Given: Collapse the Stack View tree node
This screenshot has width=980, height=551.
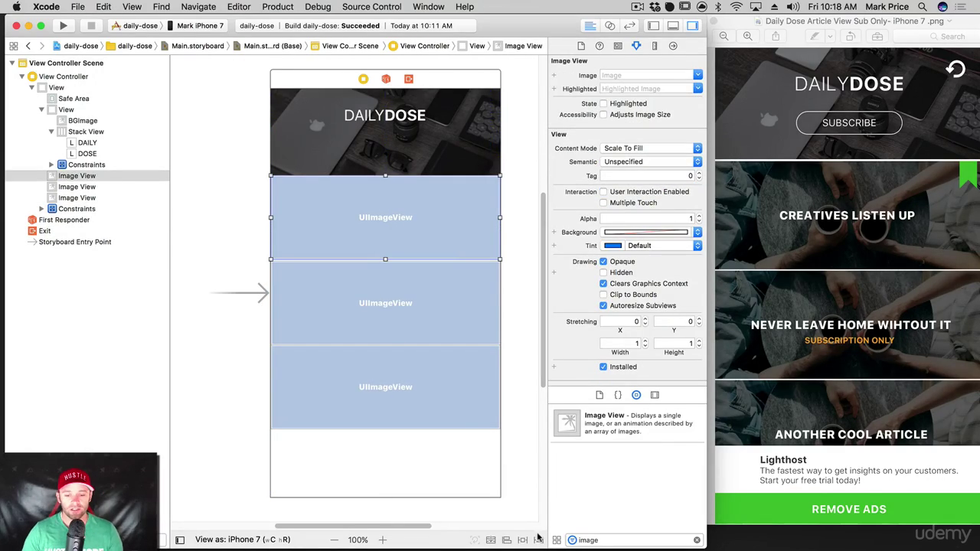Looking at the screenshot, I should [x=51, y=132].
